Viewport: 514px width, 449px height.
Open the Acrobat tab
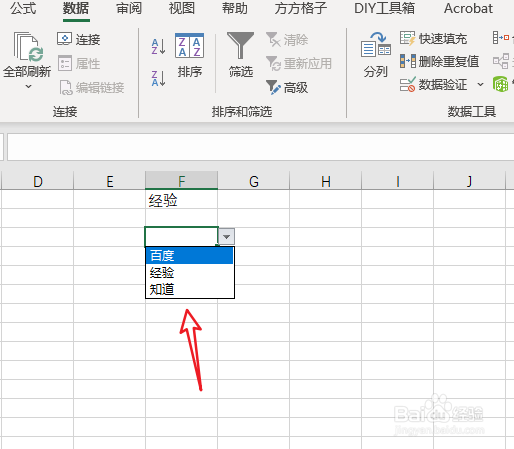click(468, 8)
